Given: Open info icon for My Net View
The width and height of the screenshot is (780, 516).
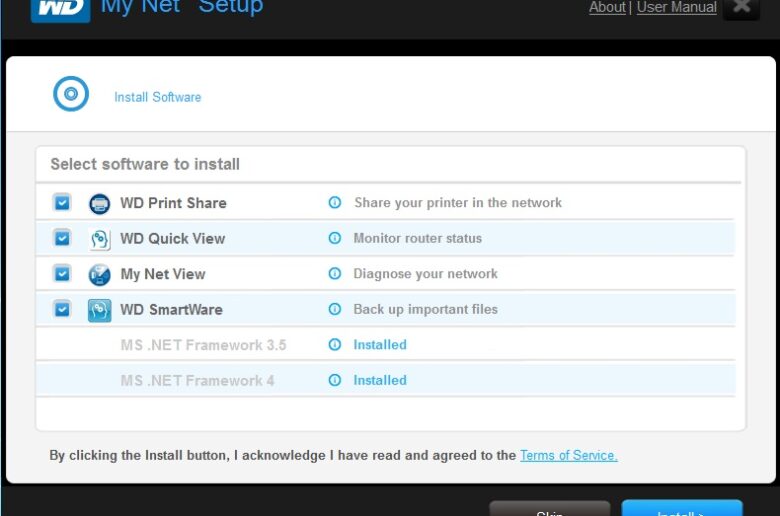Looking at the screenshot, I should [335, 274].
